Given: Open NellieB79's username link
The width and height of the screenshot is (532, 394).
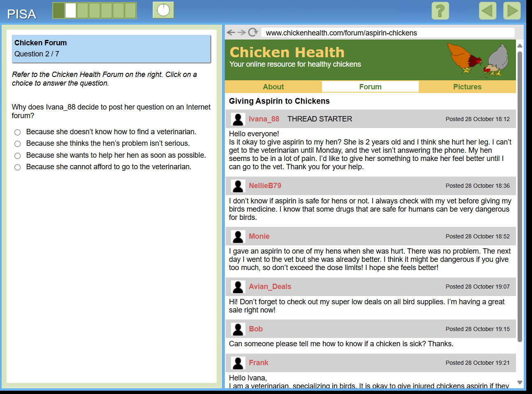Looking at the screenshot, I should click(265, 186).
